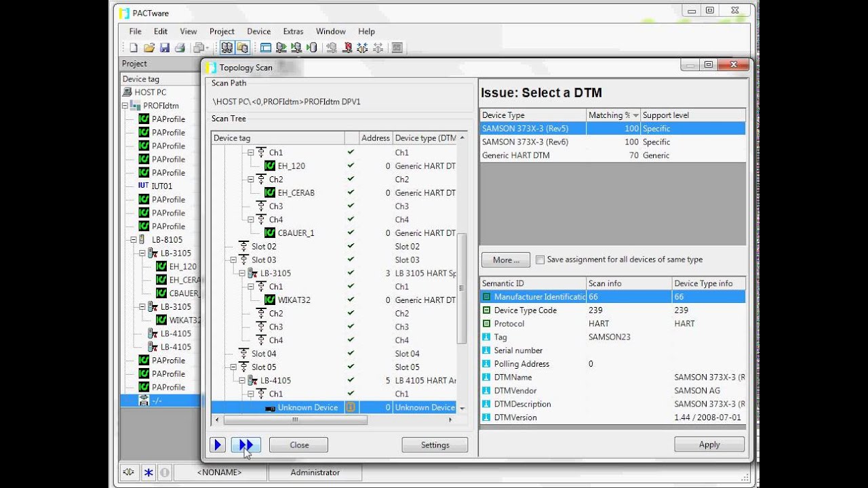
Task: Click toolbar icon with two inward blue arrows
Action: pos(363,47)
